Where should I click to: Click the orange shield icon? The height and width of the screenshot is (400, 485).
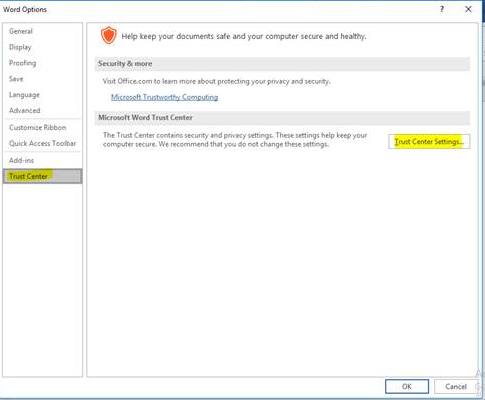(x=109, y=36)
